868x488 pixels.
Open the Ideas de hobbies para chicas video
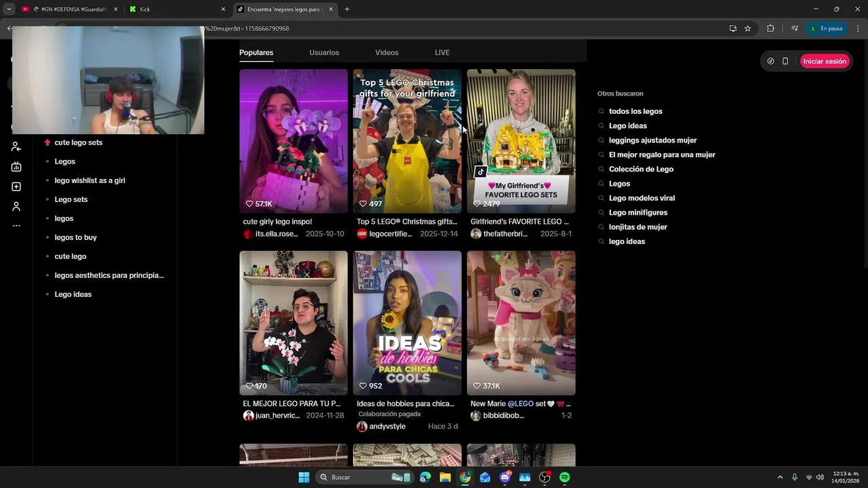408,323
